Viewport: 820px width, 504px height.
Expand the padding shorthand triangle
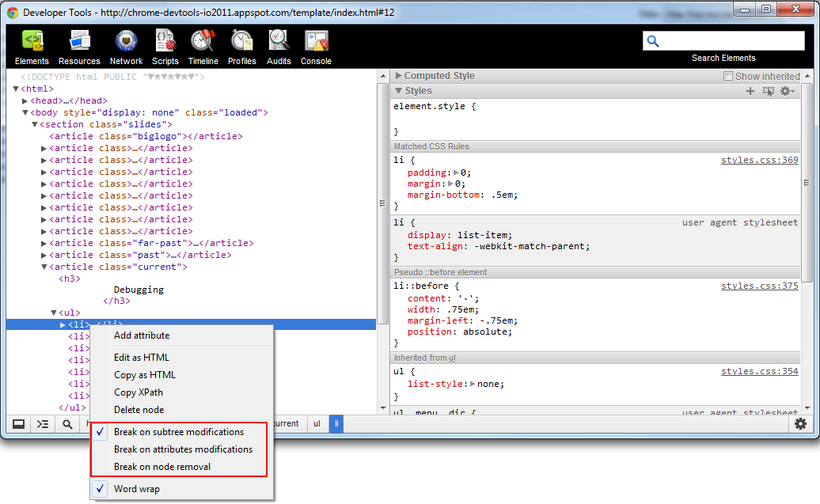pos(456,172)
